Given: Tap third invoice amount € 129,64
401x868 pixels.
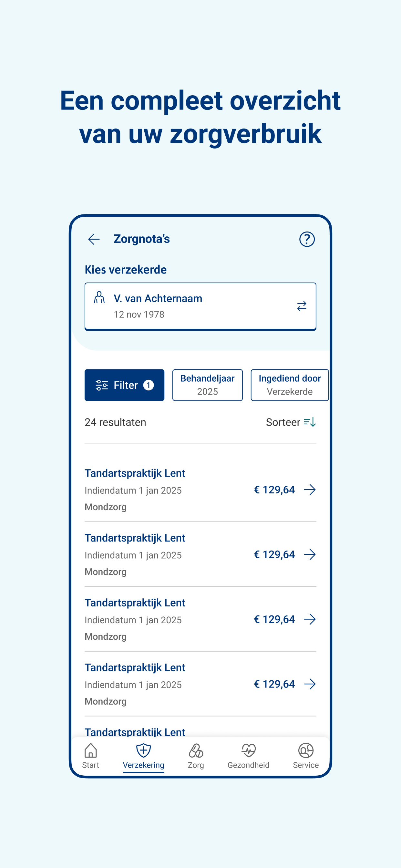Looking at the screenshot, I should coord(274,619).
